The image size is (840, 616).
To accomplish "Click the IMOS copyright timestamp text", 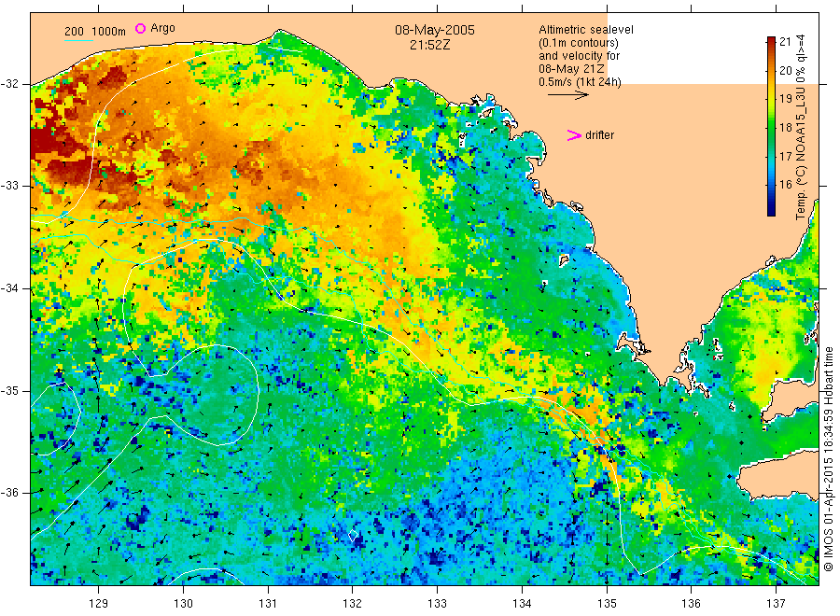I will click(829, 458).
